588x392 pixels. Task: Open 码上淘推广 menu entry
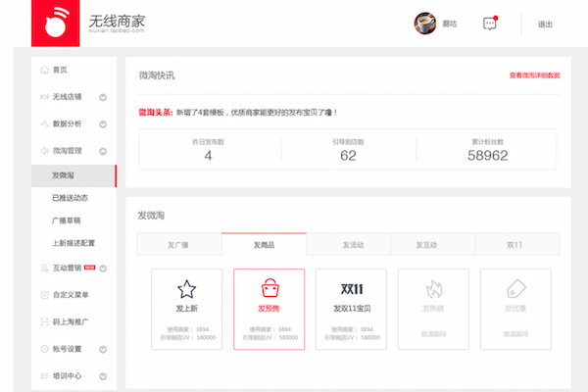pos(71,321)
